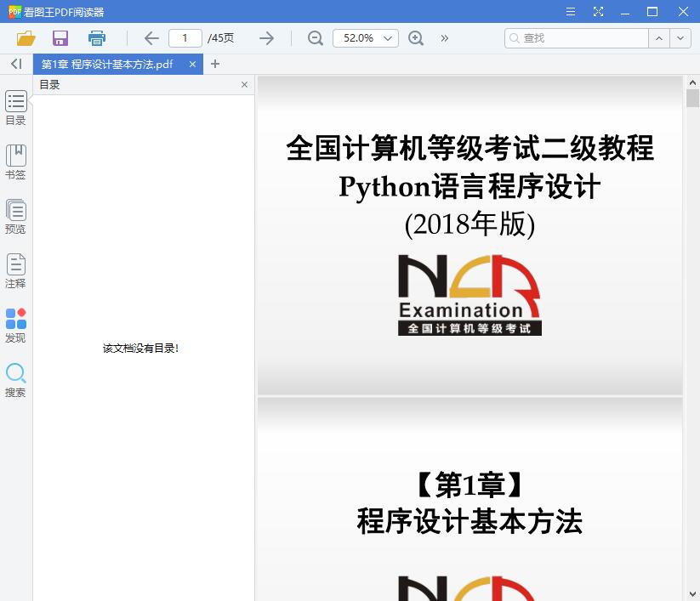
Task: Collapse the sidebar with the left chevron
Action: (x=14, y=64)
